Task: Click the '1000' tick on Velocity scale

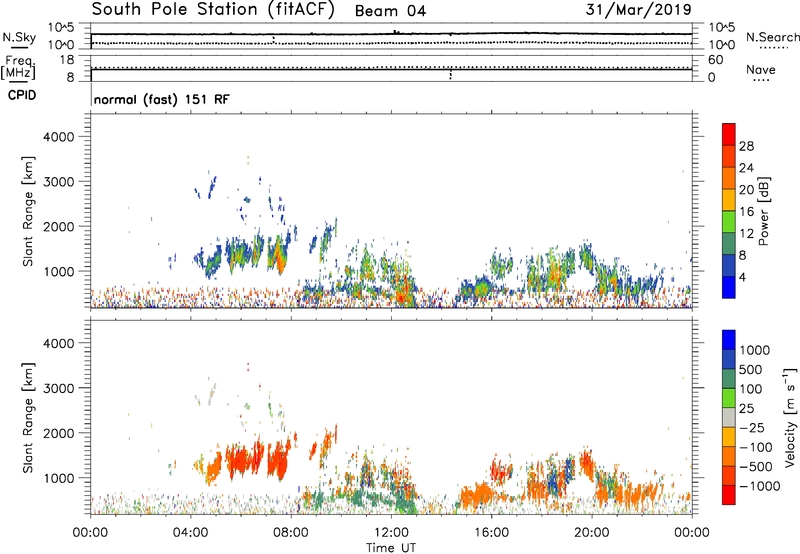Action: coord(755,350)
